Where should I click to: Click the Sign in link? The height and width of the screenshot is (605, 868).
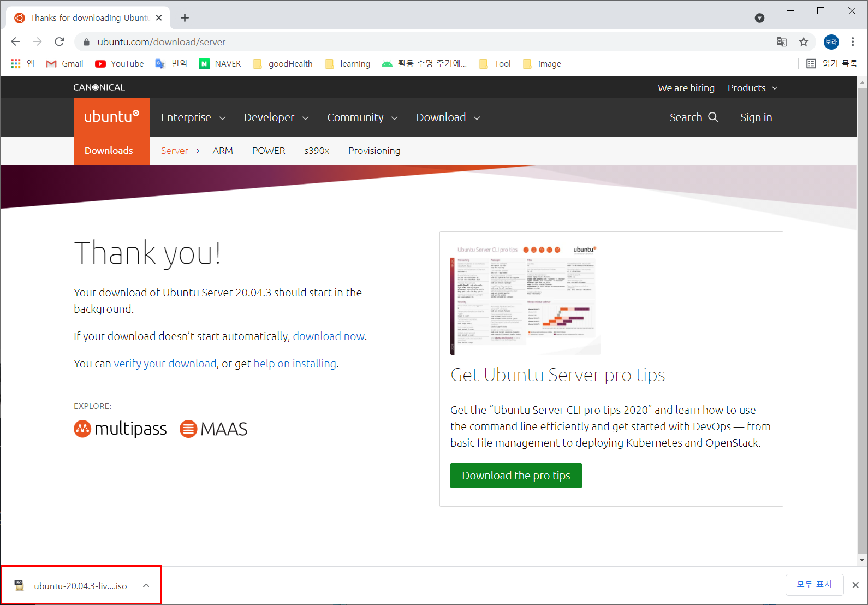(756, 117)
